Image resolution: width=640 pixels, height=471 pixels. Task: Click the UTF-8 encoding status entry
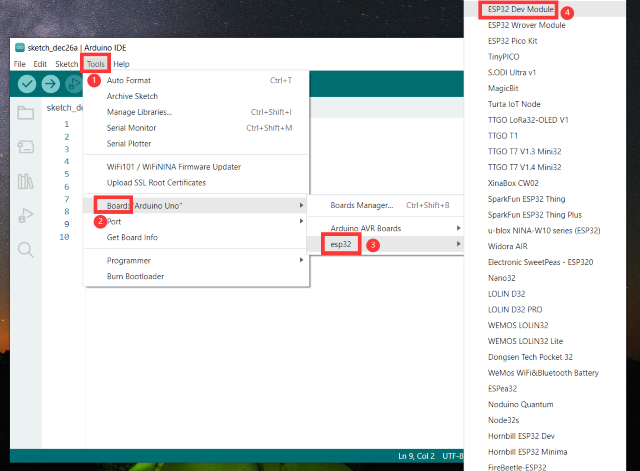[453, 456]
